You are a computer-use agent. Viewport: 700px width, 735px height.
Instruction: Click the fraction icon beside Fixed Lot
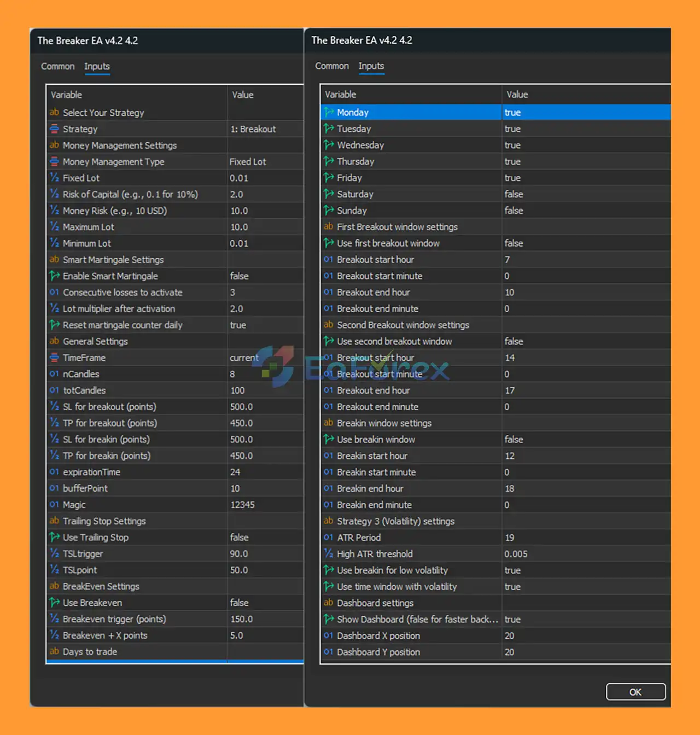coord(54,178)
